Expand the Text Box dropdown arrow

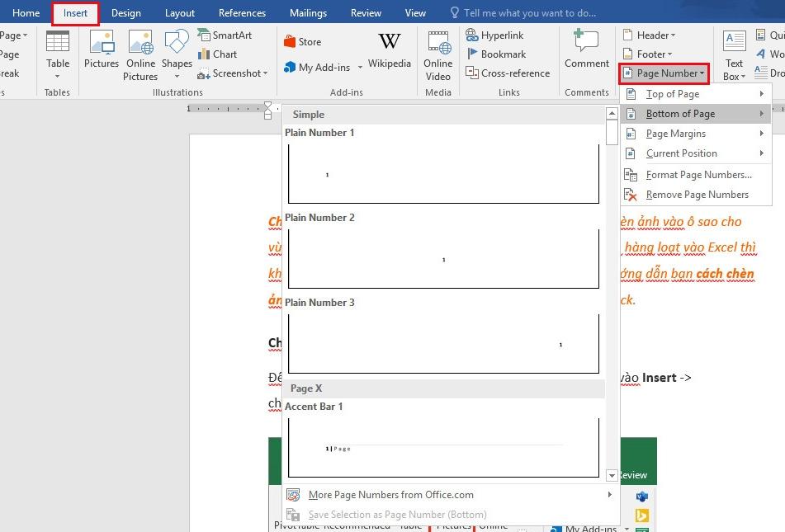(x=744, y=77)
